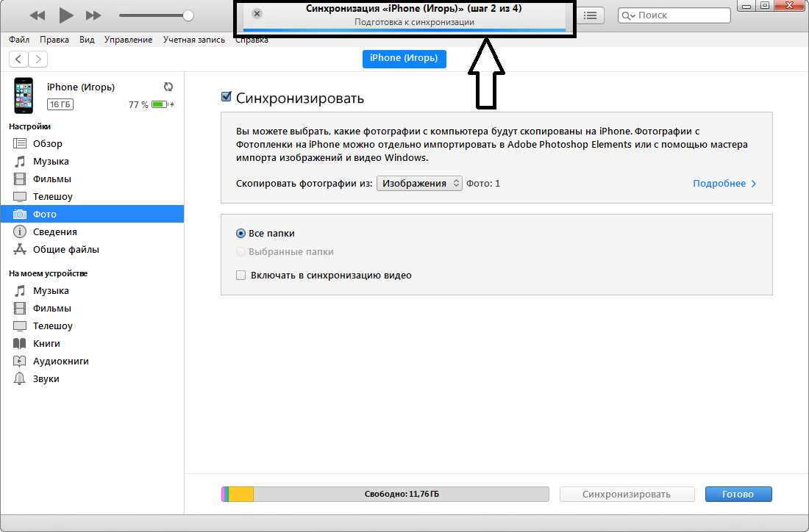The width and height of the screenshot is (809, 532).
Task: Click the iPhone device thumbnail
Action: click(24, 96)
